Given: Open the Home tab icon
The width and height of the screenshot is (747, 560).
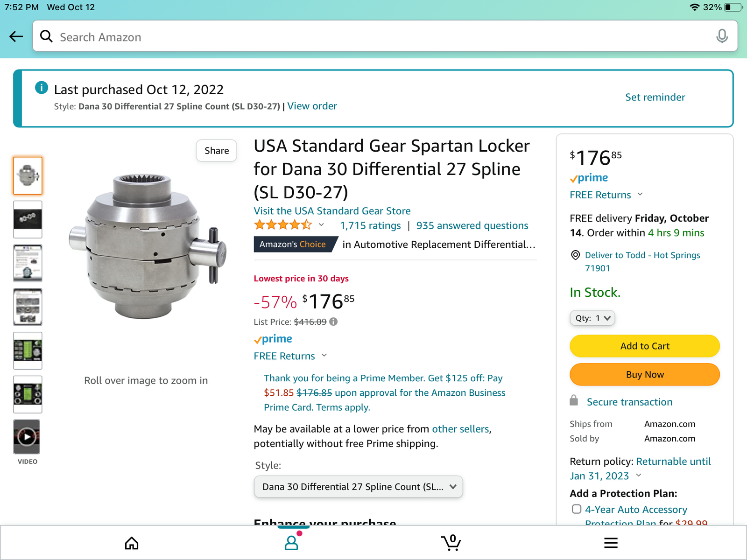Looking at the screenshot, I should click(132, 543).
